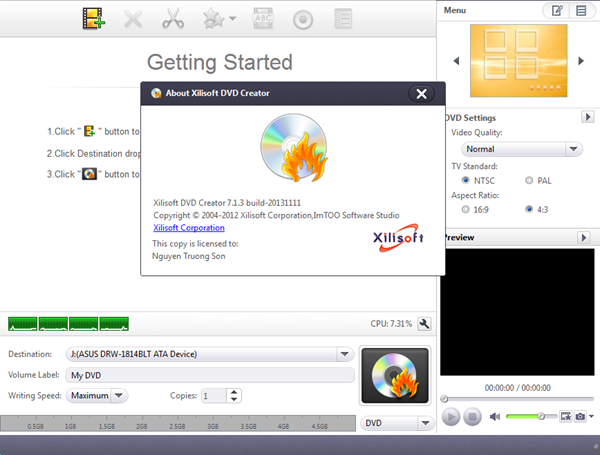Viewport: 600px width, 455px height.
Task: Click the Subtitle ABC filmstrip icon
Action: pos(263,18)
